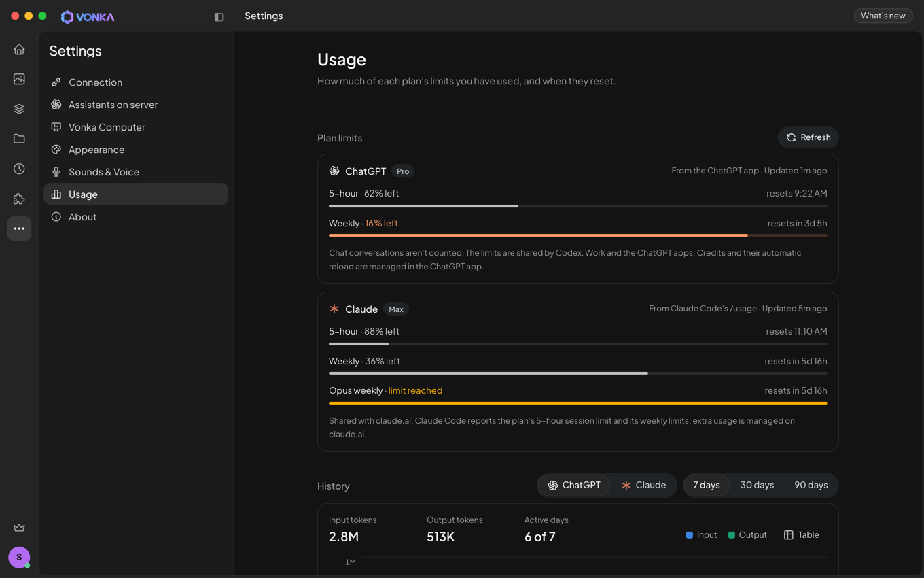Screen dimensions: 924x578
Task: Click the Sounds & Voice microphone icon
Action: pyautogui.click(x=56, y=172)
